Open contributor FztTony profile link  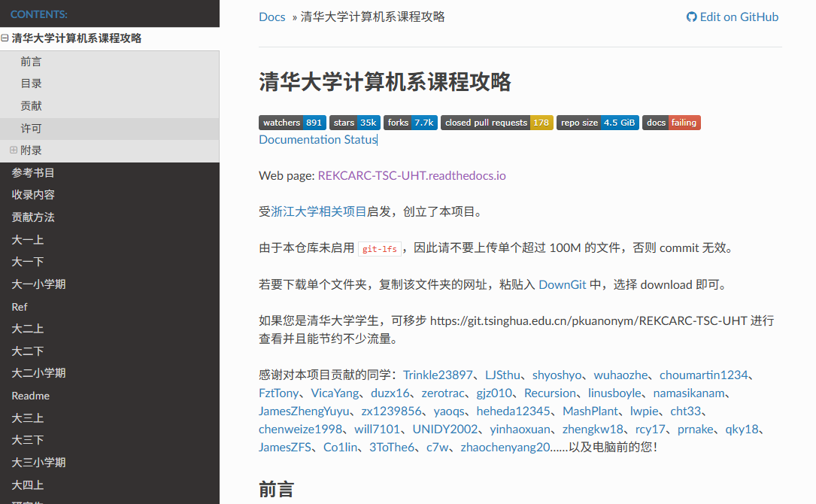tap(279, 393)
